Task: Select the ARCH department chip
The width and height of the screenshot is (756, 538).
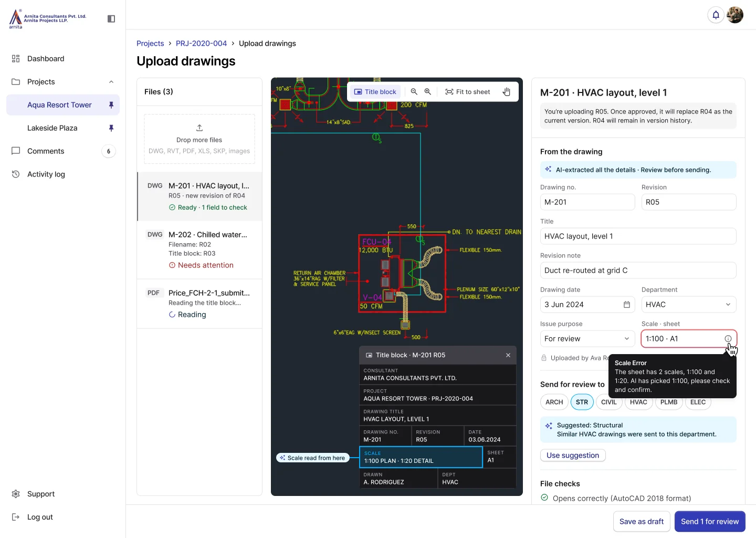Action: click(x=554, y=402)
